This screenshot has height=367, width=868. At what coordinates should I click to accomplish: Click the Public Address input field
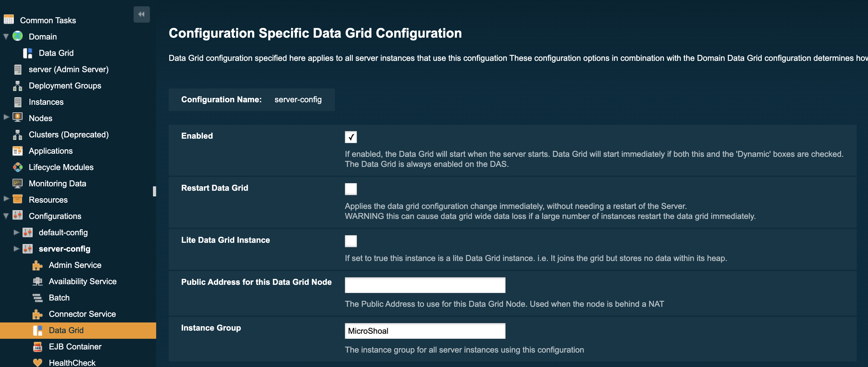pyautogui.click(x=425, y=285)
